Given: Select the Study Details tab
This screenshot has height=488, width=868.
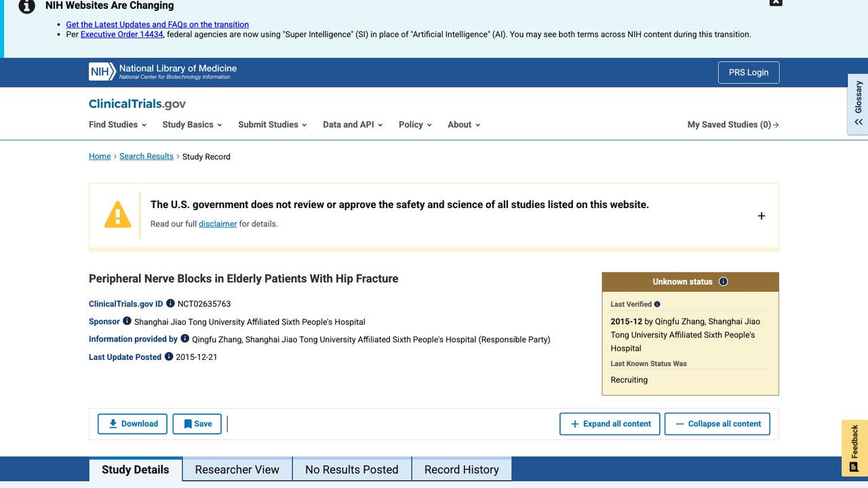Looking at the screenshot, I should (136, 469).
